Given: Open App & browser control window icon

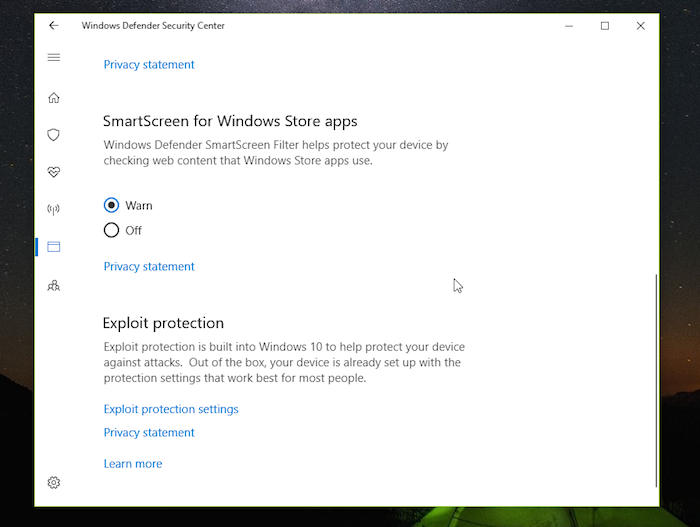Looking at the screenshot, I should (54, 247).
